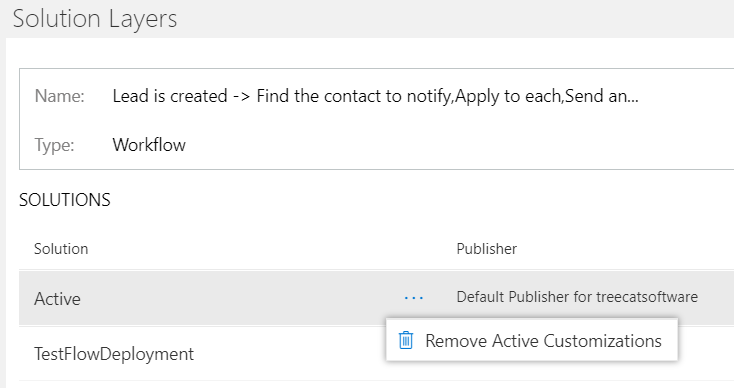This screenshot has height=388, width=734.
Task: Click Default Publisher for treecatsoftware cell
Action: pos(577,297)
